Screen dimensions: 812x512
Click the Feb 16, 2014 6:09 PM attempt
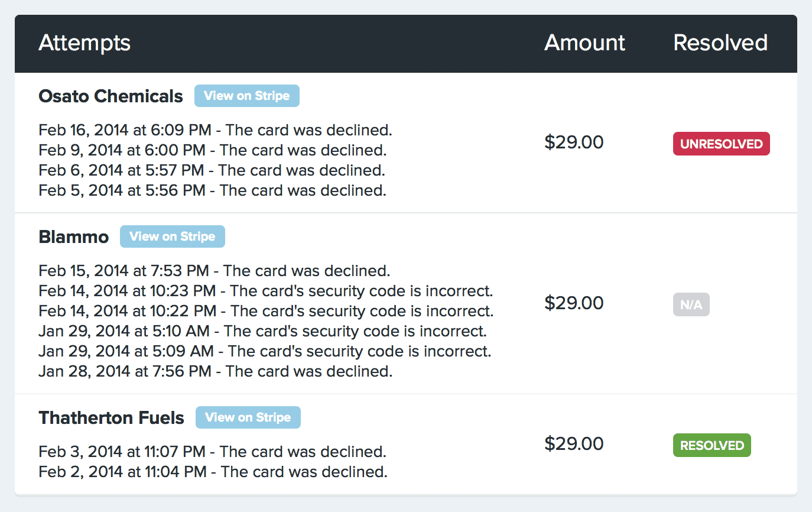pos(215,129)
